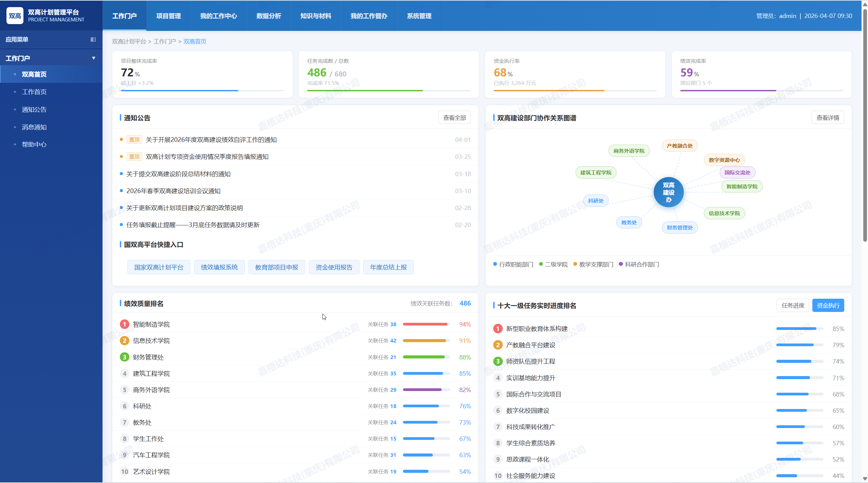Collapse the 工作门户 section in the sidebar
This screenshot has width=868, height=483.
pos(94,58)
